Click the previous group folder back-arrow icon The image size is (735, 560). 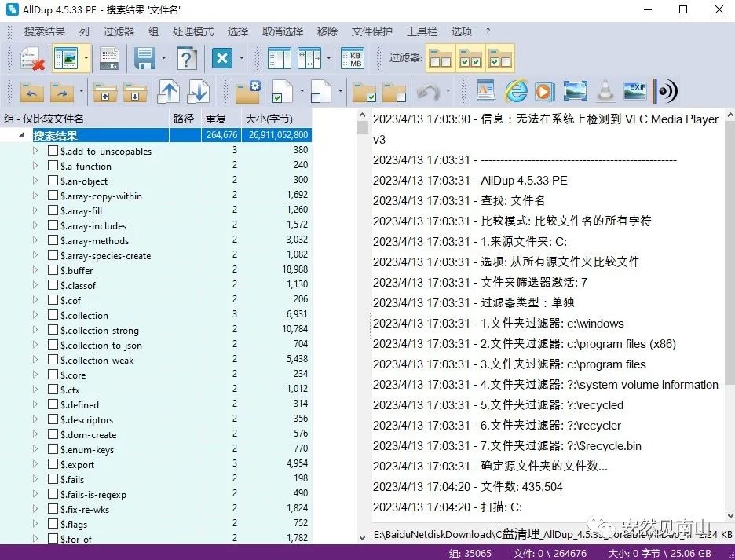(32, 92)
